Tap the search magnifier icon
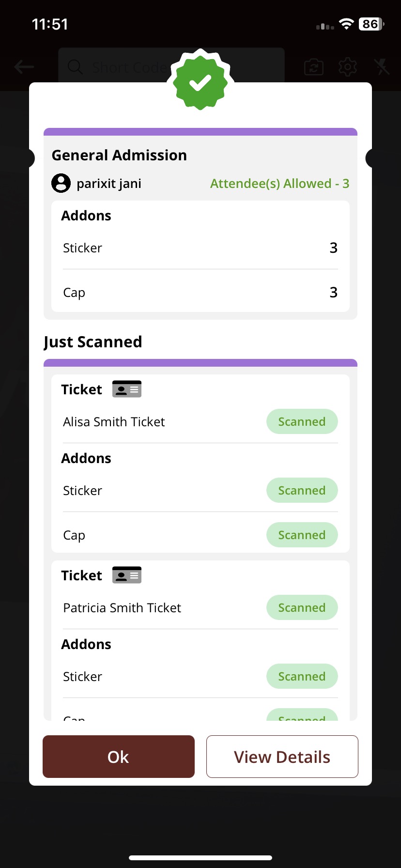401x868 pixels. 75,67
